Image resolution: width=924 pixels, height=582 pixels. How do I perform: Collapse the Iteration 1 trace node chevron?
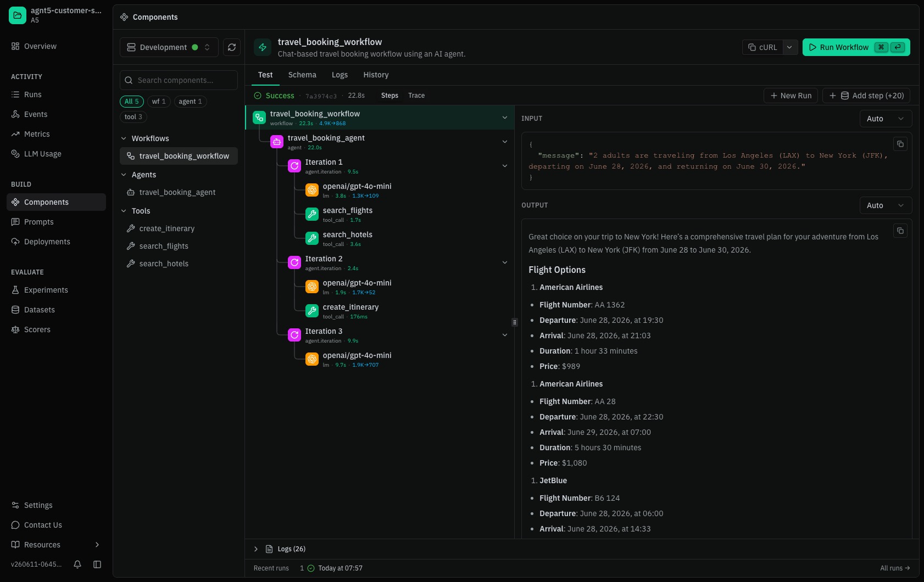tap(505, 166)
